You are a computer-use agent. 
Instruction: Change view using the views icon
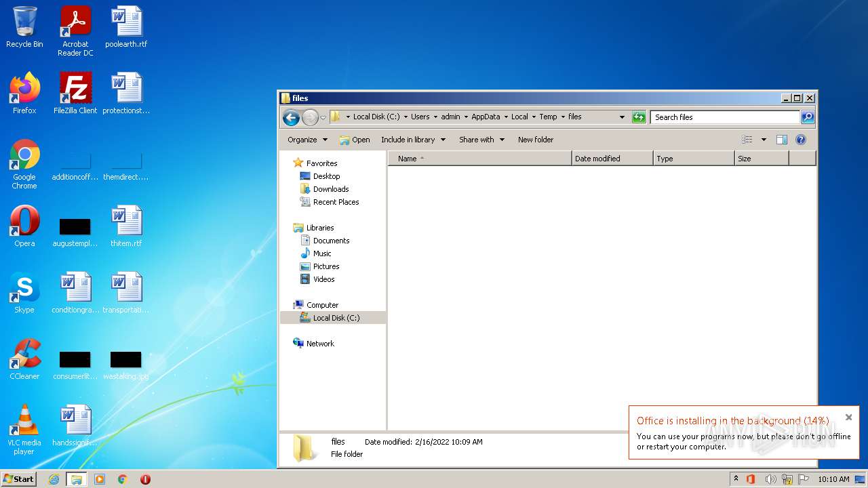tap(747, 140)
